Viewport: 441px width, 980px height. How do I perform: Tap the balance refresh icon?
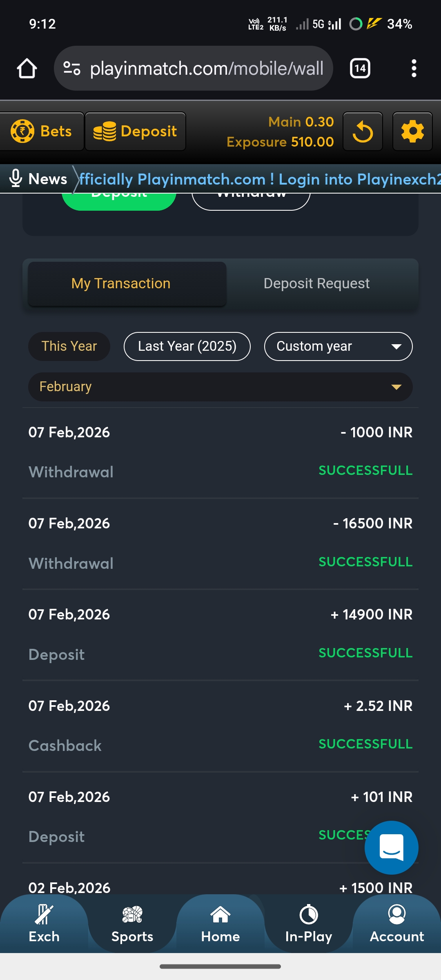(x=363, y=131)
